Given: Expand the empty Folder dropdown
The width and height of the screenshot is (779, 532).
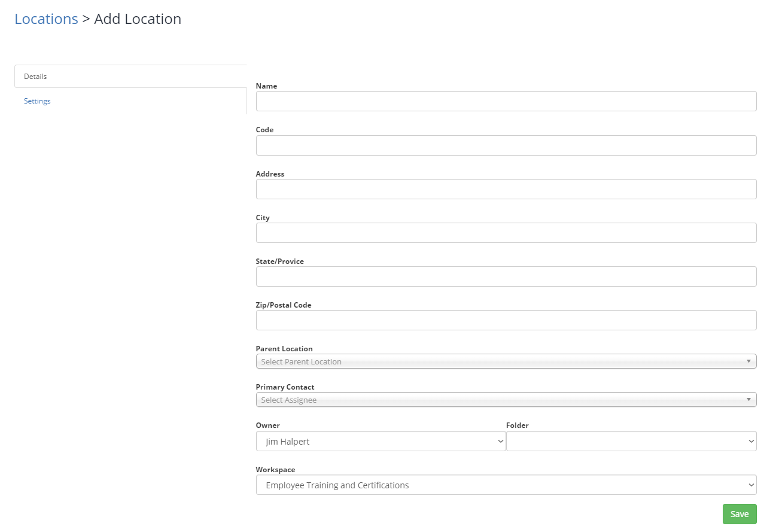Looking at the screenshot, I should point(631,441).
